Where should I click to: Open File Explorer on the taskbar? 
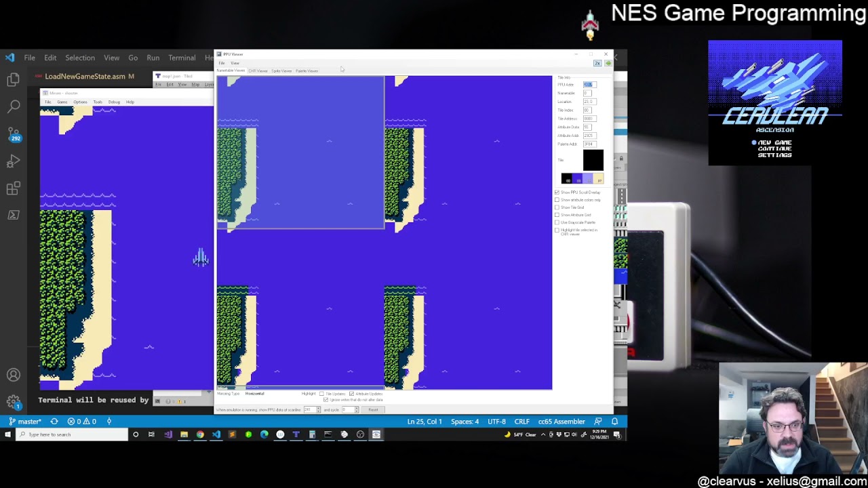pyautogui.click(x=184, y=434)
